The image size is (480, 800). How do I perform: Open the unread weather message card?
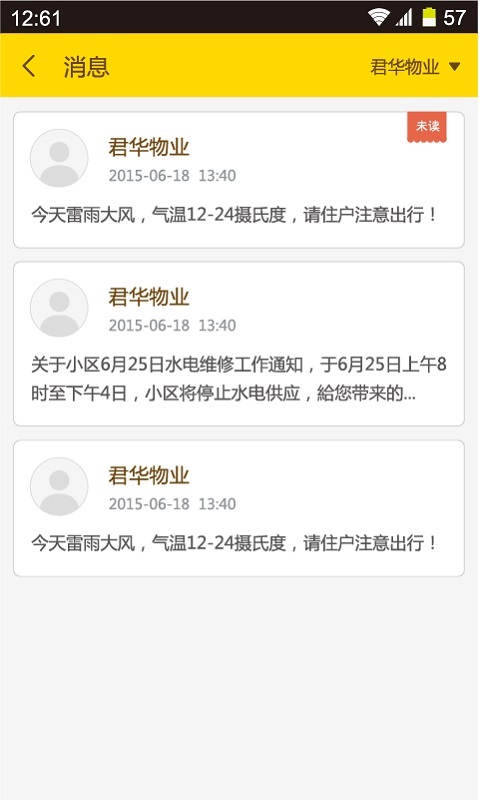(x=239, y=180)
